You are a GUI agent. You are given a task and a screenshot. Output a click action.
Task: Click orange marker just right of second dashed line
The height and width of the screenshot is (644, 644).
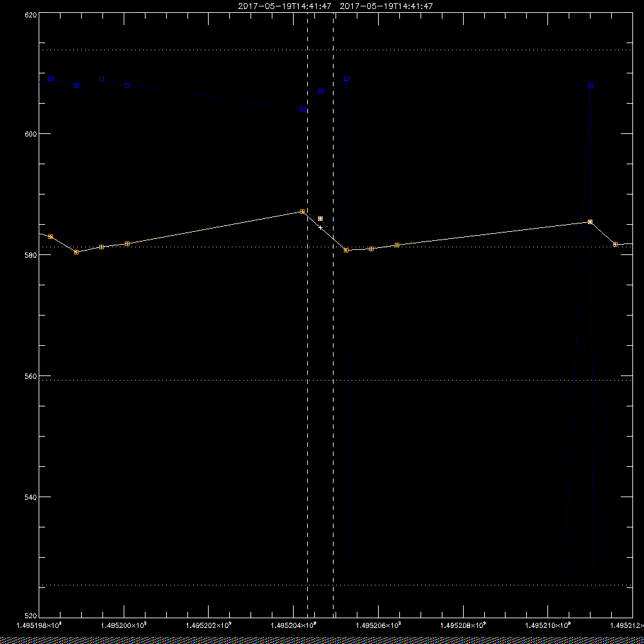click(x=346, y=250)
